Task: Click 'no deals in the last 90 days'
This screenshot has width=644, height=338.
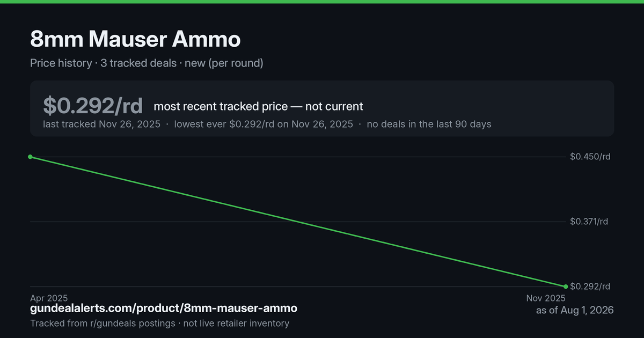Action: 429,124
